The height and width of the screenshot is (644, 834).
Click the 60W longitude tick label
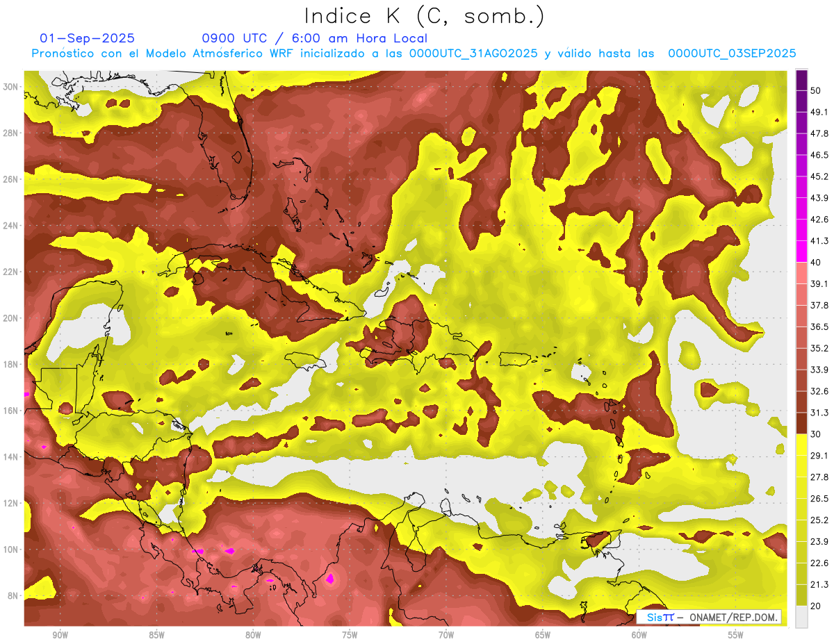pyautogui.click(x=639, y=635)
